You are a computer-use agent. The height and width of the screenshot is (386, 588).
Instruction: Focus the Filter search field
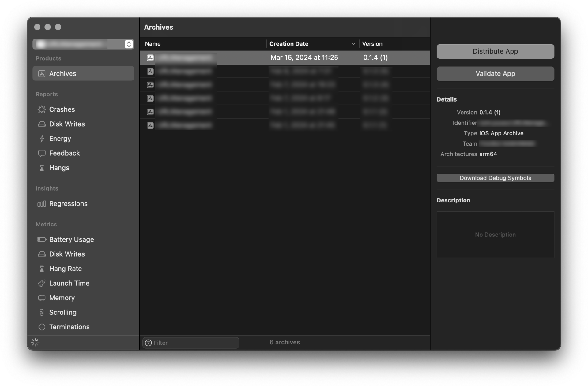(191, 343)
